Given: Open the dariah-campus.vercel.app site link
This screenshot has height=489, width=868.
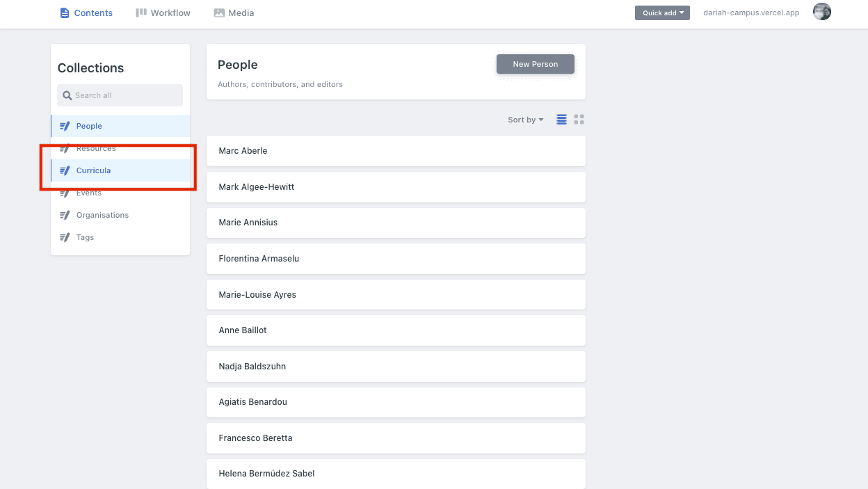Looking at the screenshot, I should coord(750,13).
